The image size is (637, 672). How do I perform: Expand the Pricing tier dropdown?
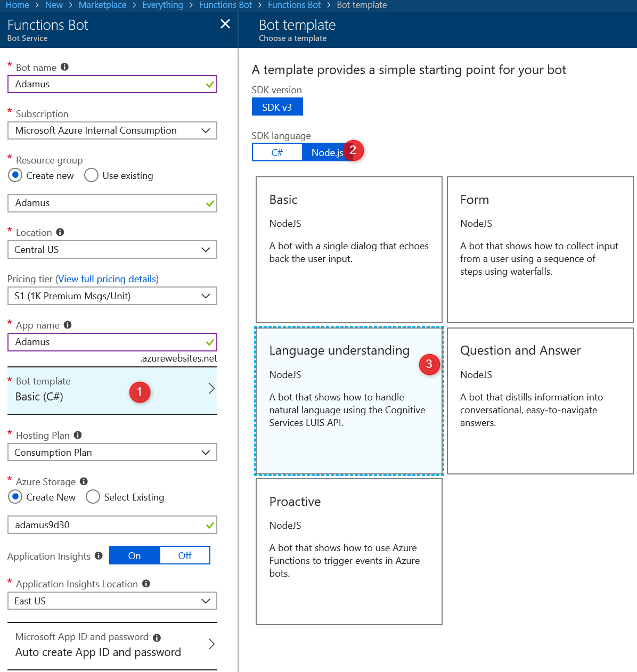pos(112,296)
